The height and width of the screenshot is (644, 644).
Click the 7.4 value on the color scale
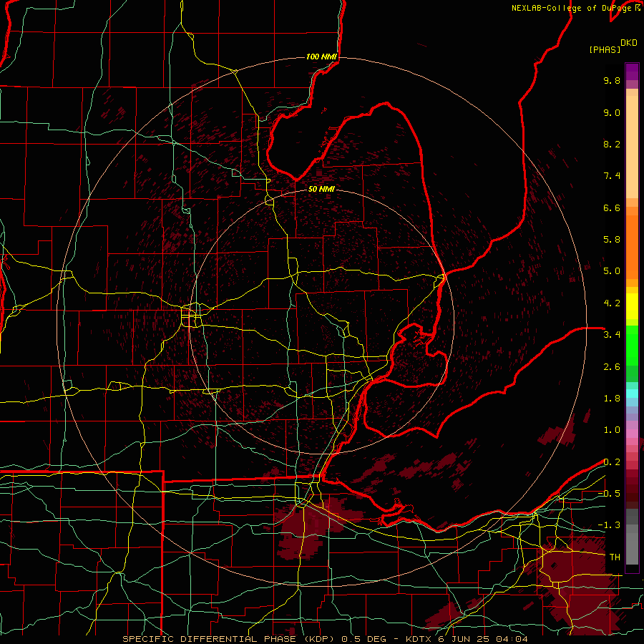pyautogui.click(x=612, y=176)
